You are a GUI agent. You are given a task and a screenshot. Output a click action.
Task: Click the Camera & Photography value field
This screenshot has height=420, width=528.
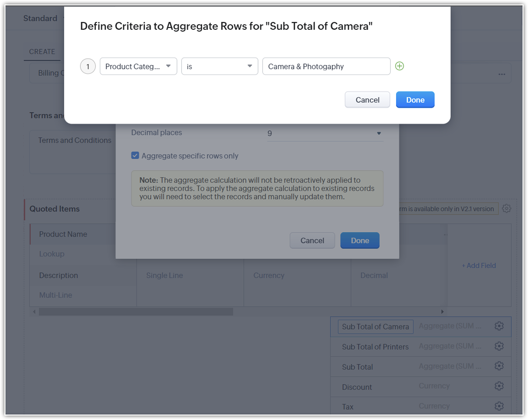pos(326,66)
